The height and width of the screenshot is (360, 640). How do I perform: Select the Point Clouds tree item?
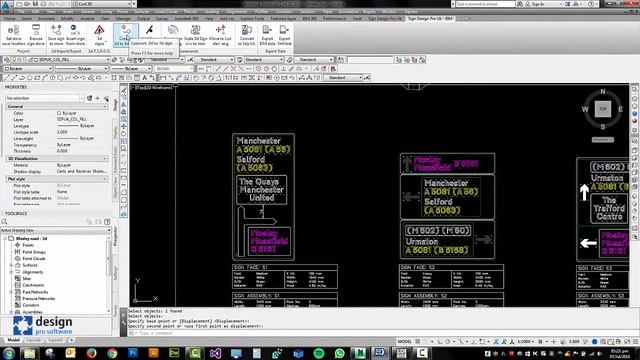(x=34, y=259)
